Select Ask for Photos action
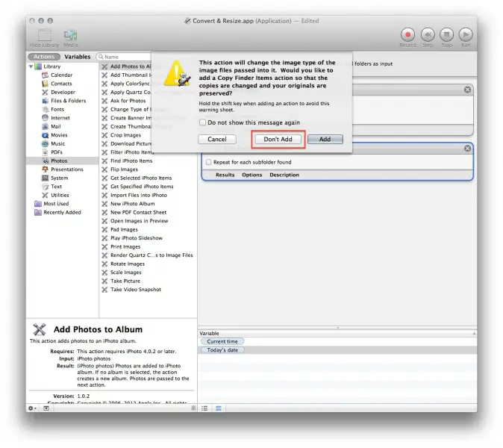Image resolution: width=503 pixels, height=448 pixels. tap(128, 101)
